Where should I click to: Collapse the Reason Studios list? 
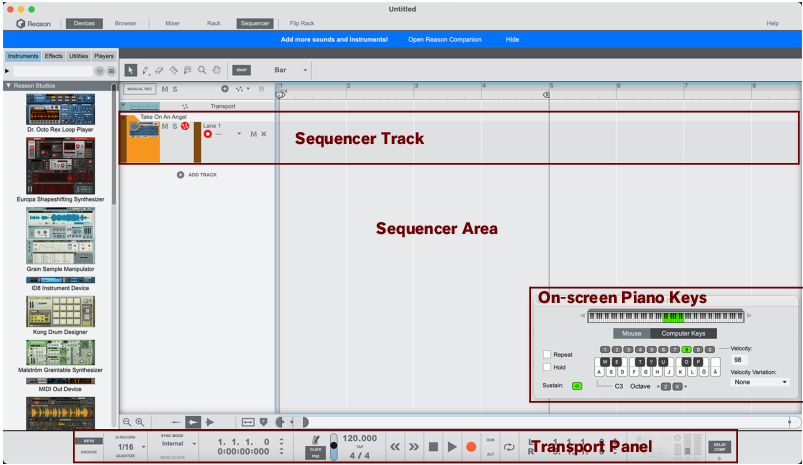[9, 86]
